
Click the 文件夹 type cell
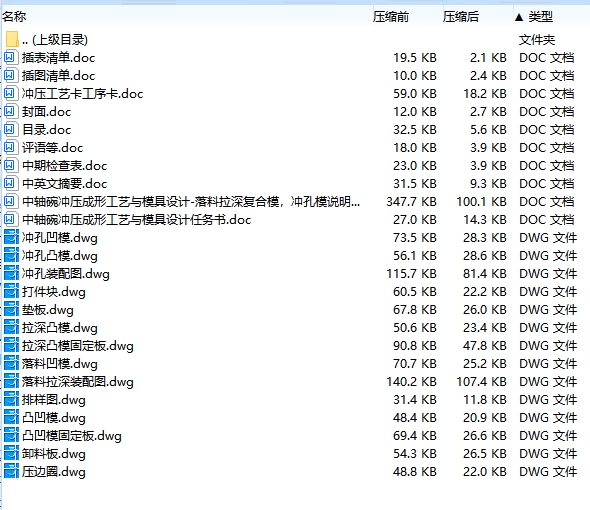click(537, 40)
